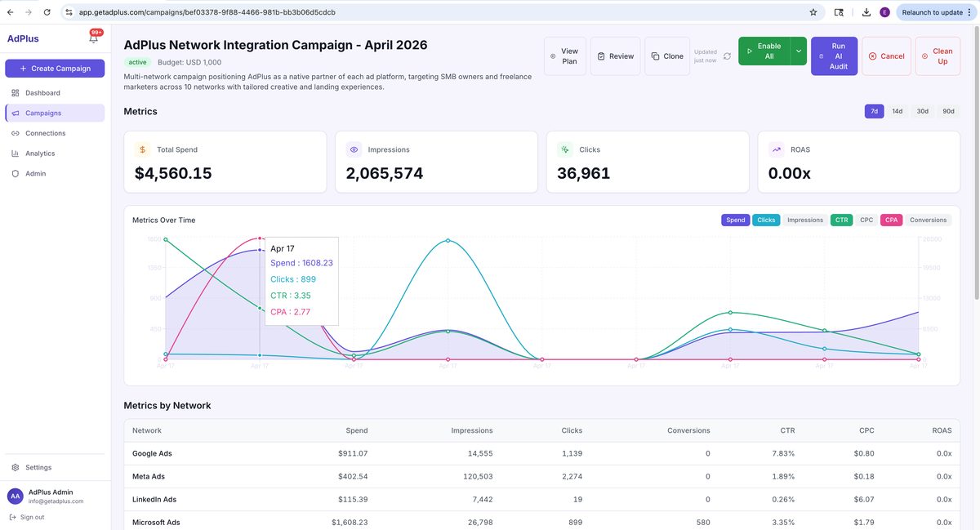Click the 36,961 clicks value
The width and height of the screenshot is (980, 530).
(584, 173)
